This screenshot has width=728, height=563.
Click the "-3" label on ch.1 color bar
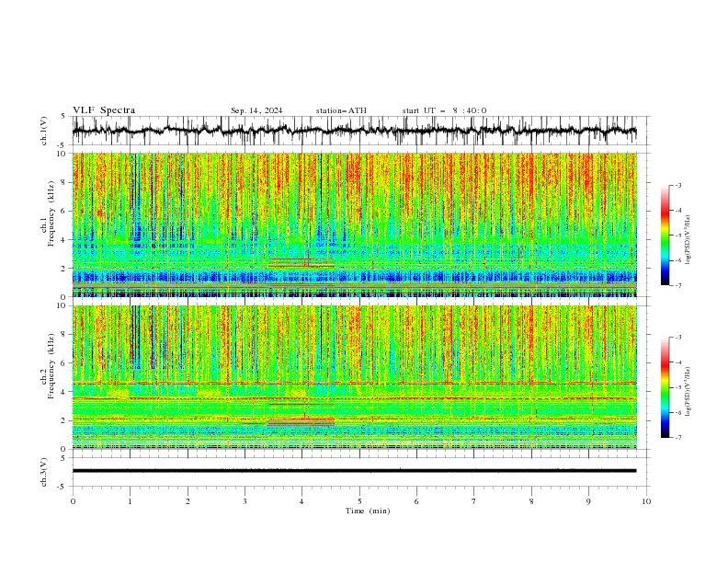click(678, 185)
